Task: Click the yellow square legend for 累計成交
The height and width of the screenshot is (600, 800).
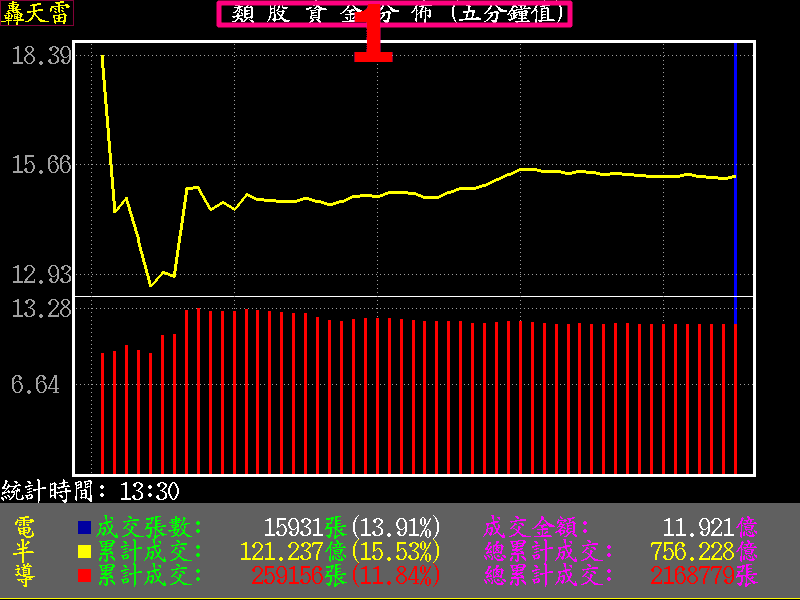Action: click(x=84, y=551)
